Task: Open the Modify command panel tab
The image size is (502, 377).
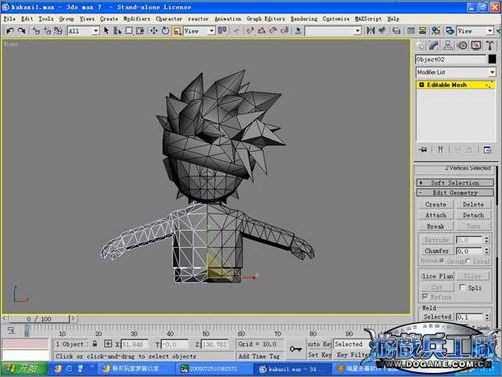Action: (x=434, y=45)
